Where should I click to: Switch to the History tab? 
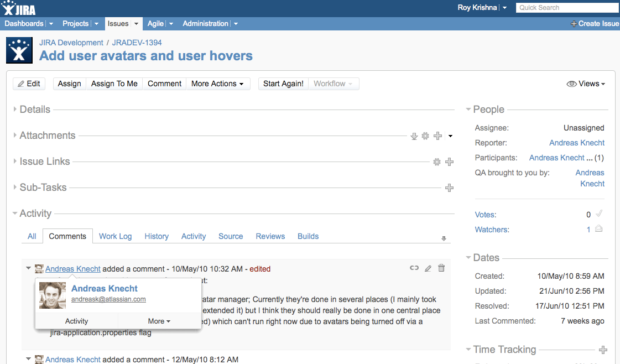pos(157,236)
